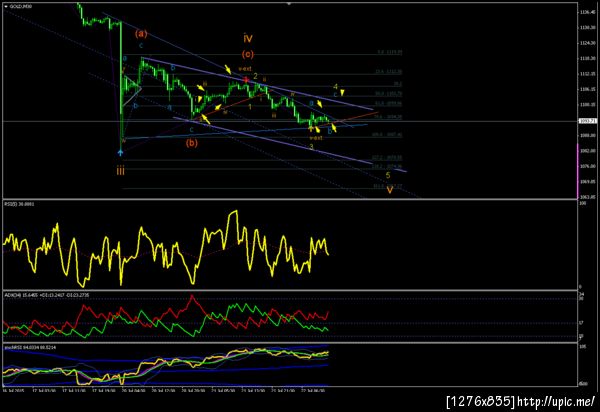Click the chart shift triangle marker at top
Image resolution: width=600 pixels, height=412 pixels.
[x=289, y=3]
